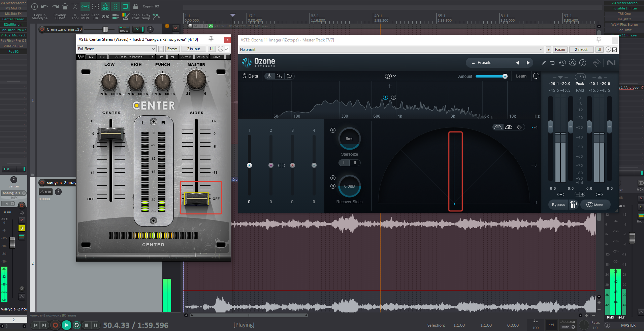Viewport: 644px width, 331px height.
Task: Click the undo arrow in the REAPER toolbar
Action: [44, 6]
